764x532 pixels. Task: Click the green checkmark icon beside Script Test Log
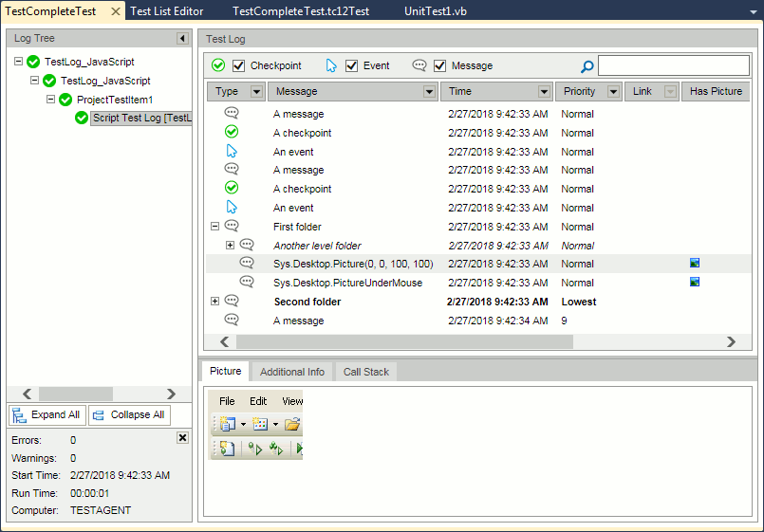(82, 119)
